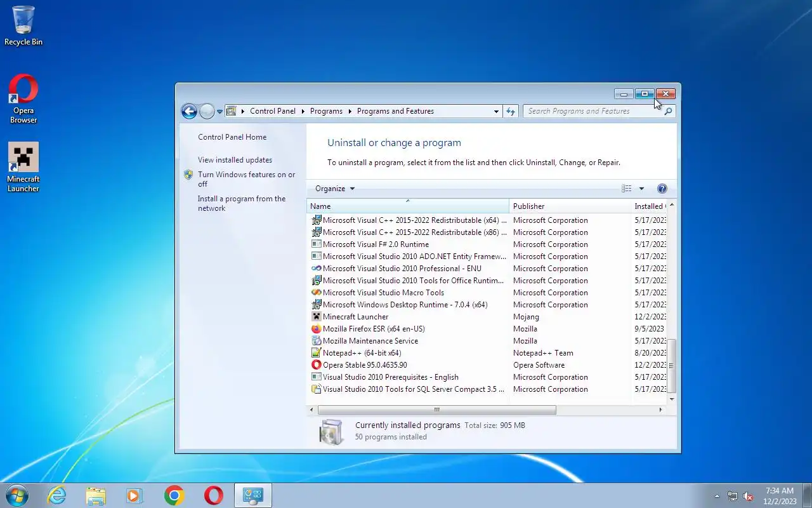Expand the arrow after the Control Panel breadcrumb
812x508 pixels.
pos(303,111)
